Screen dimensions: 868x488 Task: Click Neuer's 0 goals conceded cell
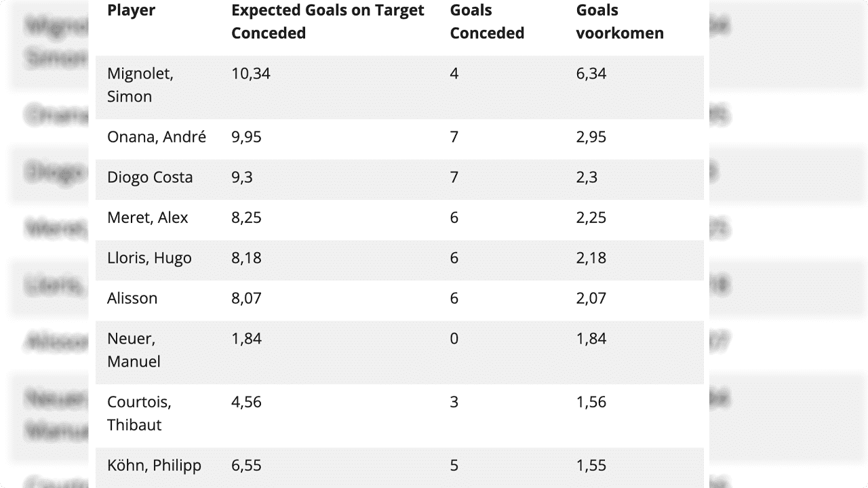tap(454, 338)
